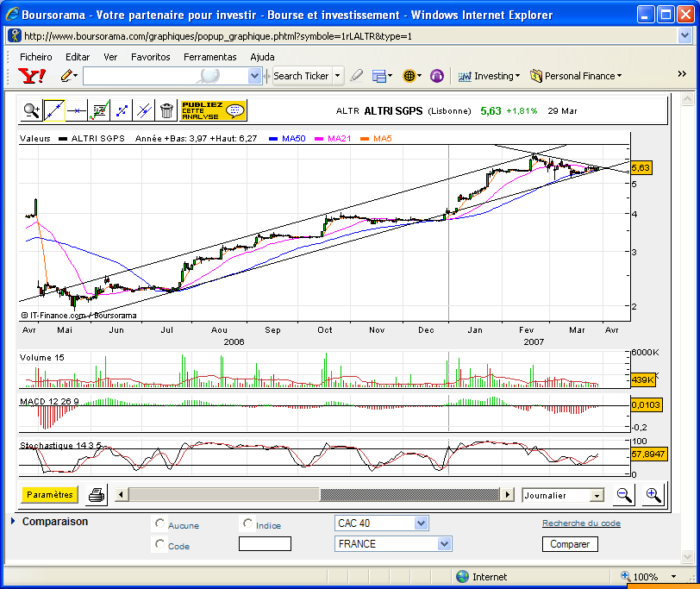Select the Aucune radio button
Viewport: 700px width, 589px height.
(x=159, y=523)
